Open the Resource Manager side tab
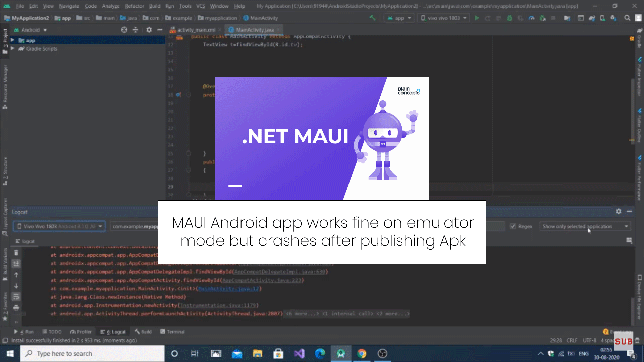Image resolution: width=644 pixels, height=362 pixels. click(5, 86)
